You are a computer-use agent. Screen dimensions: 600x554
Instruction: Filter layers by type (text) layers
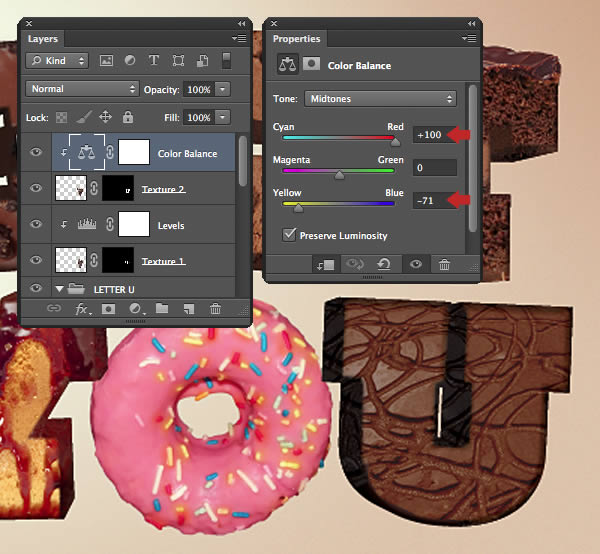[154, 60]
